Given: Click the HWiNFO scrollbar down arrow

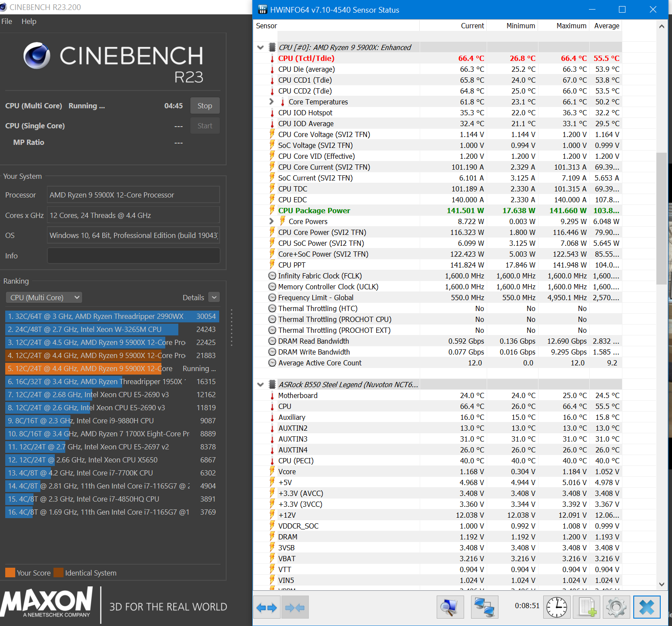Looking at the screenshot, I should [x=662, y=584].
